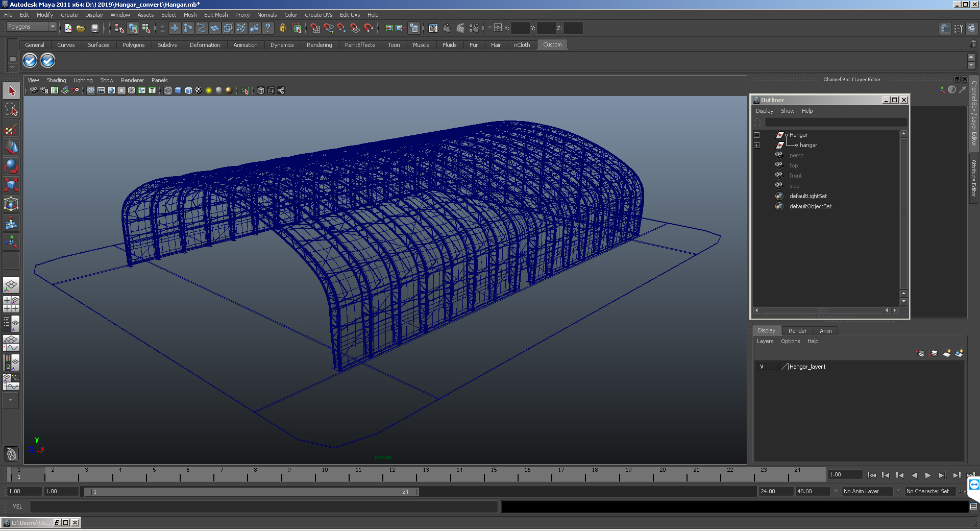Select the arrow Select tool in toolbox

pos(11,91)
